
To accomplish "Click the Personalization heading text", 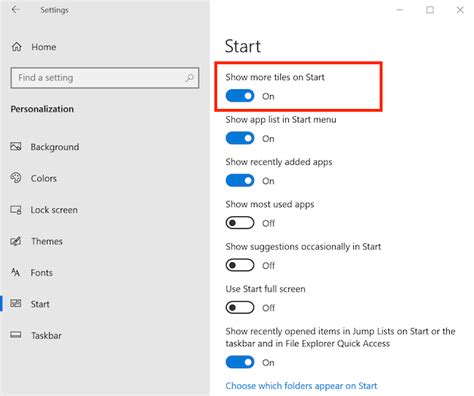I will coord(42,109).
